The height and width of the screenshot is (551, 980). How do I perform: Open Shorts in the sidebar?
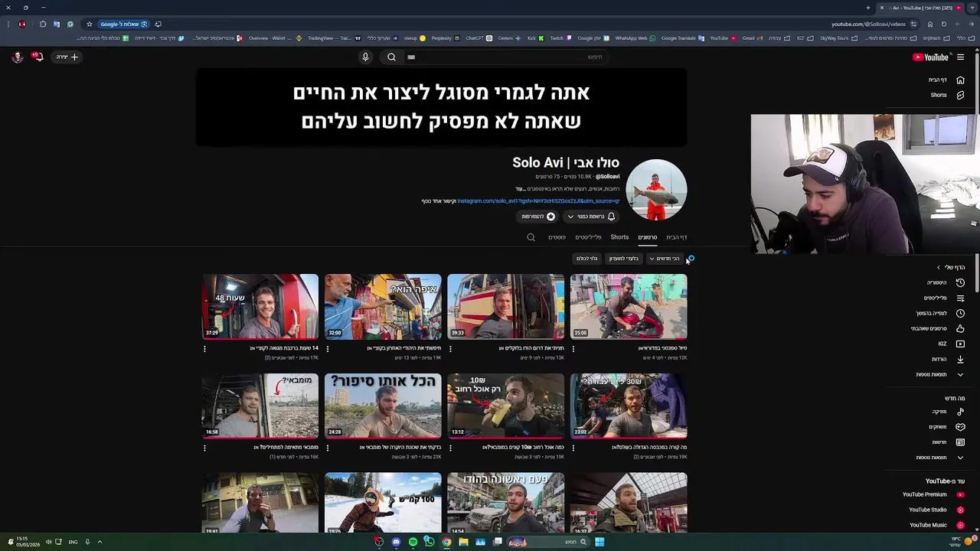click(946, 95)
